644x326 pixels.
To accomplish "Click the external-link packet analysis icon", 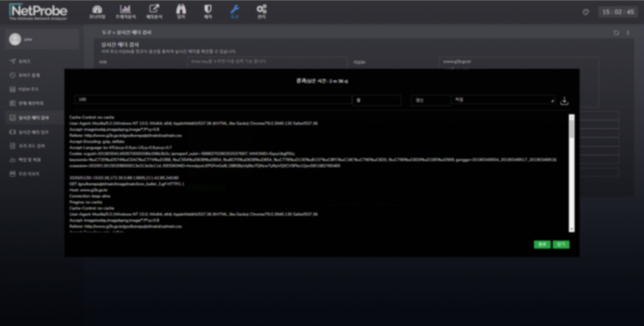I will click(x=153, y=11).
